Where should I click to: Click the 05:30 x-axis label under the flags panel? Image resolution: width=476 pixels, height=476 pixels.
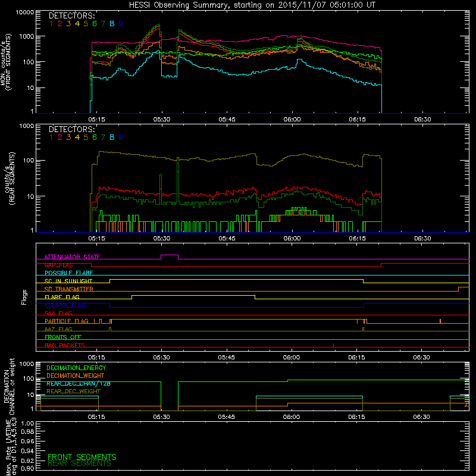(x=161, y=358)
